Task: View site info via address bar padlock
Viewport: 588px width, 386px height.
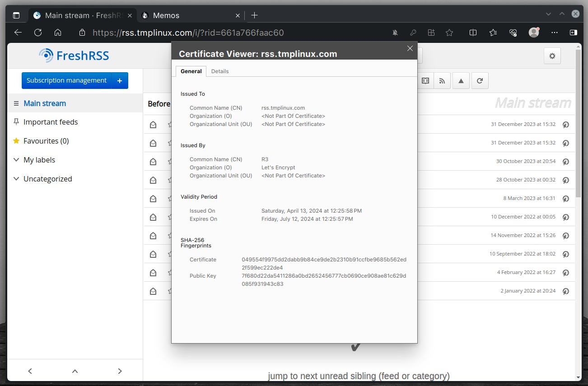Action: click(x=82, y=33)
